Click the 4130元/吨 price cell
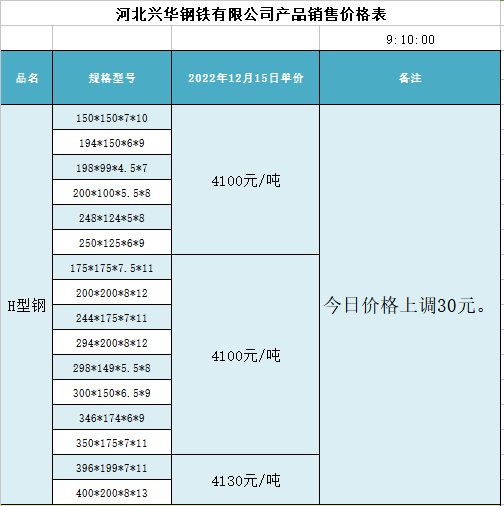The height and width of the screenshot is (506, 504). pyautogui.click(x=246, y=480)
